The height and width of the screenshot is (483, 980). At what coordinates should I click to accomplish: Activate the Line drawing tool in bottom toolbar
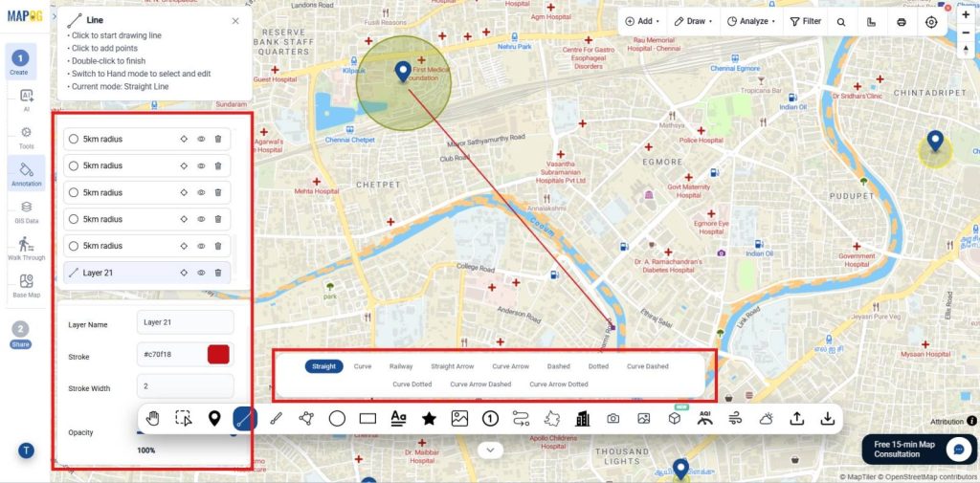click(245, 419)
